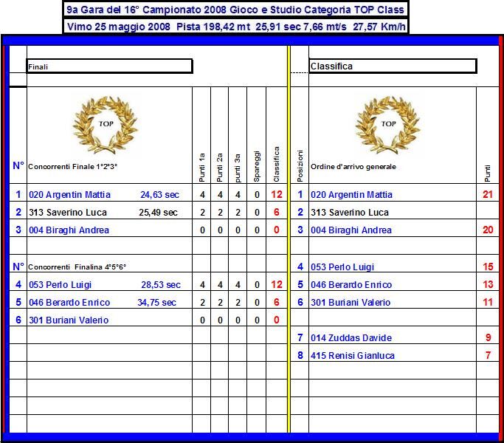
Task: Select '301 Buriani Valerio' in the Finalina list
Action: pyautogui.click(x=69, y=320)
